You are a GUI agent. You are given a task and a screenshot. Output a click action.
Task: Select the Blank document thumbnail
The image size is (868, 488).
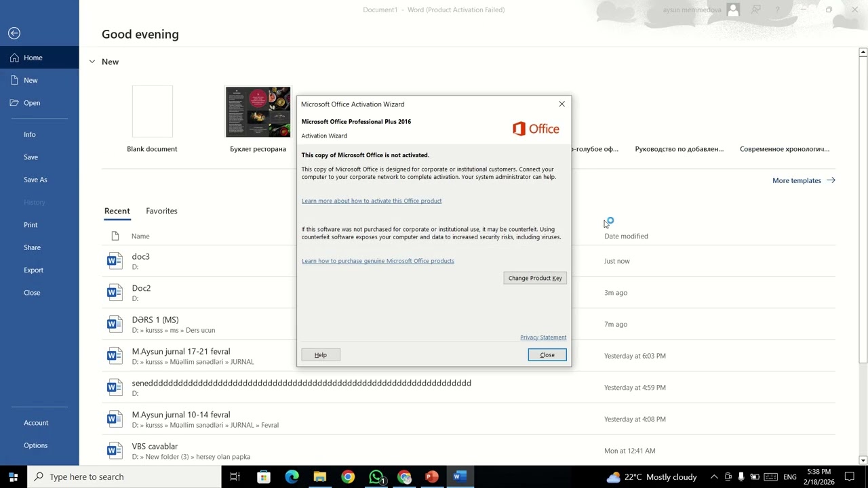tap(152, 112)
